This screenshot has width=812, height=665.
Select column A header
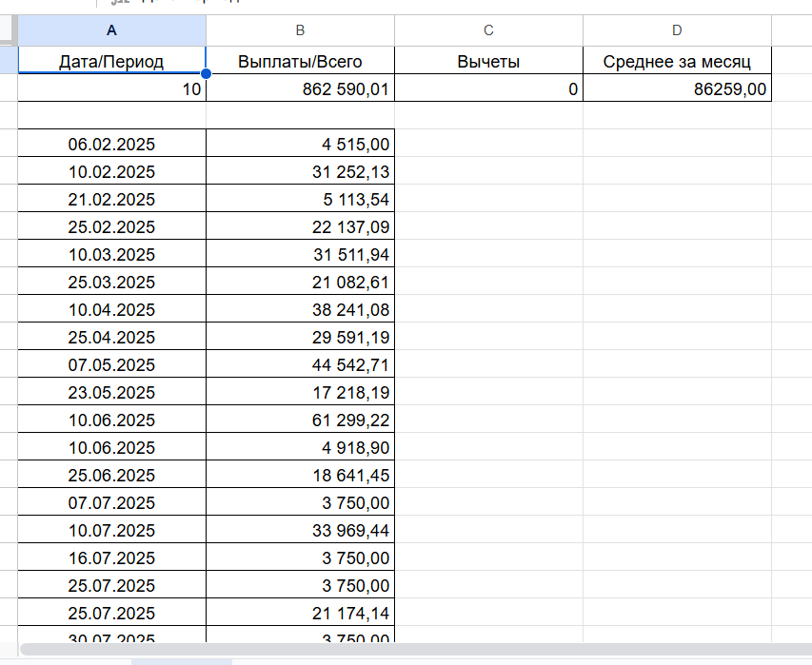[x=112, y=30]
